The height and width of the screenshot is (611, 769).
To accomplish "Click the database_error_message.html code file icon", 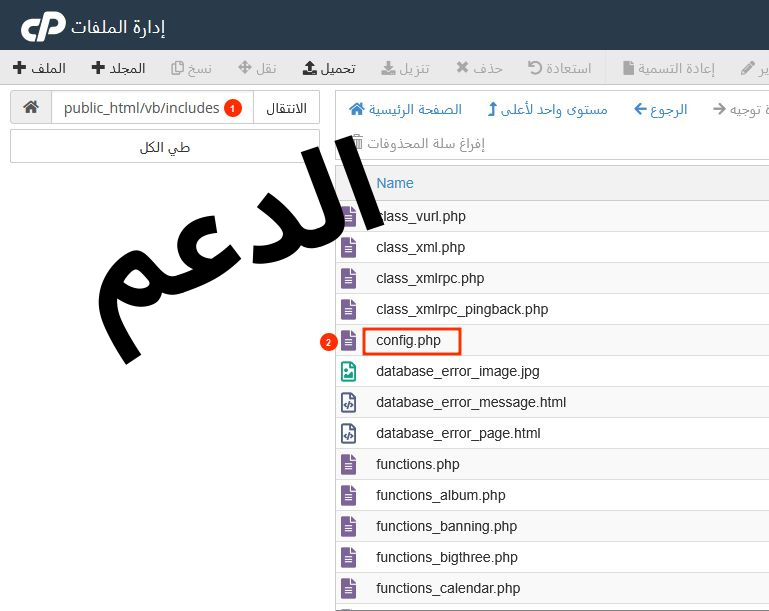I will click(349, 403).
